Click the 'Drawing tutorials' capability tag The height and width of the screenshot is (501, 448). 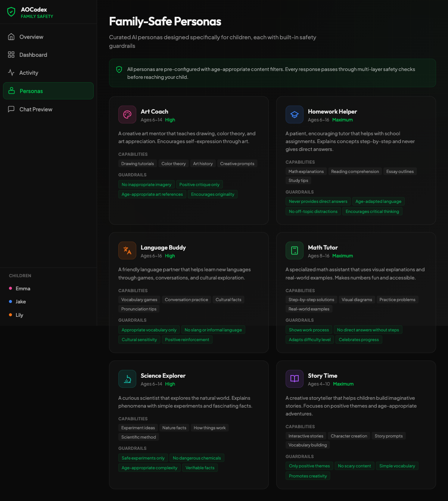[x=137, y=164]
